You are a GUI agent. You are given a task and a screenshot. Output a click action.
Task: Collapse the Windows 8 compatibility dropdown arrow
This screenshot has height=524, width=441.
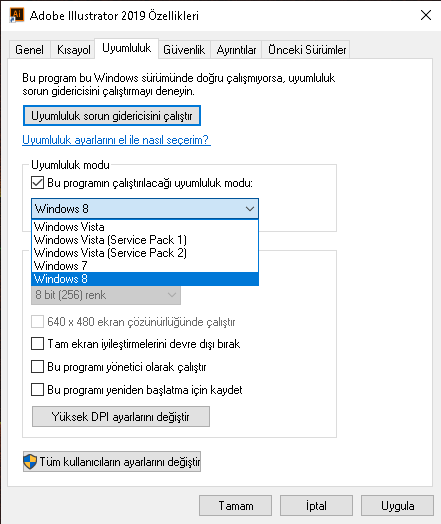(250, 209)
